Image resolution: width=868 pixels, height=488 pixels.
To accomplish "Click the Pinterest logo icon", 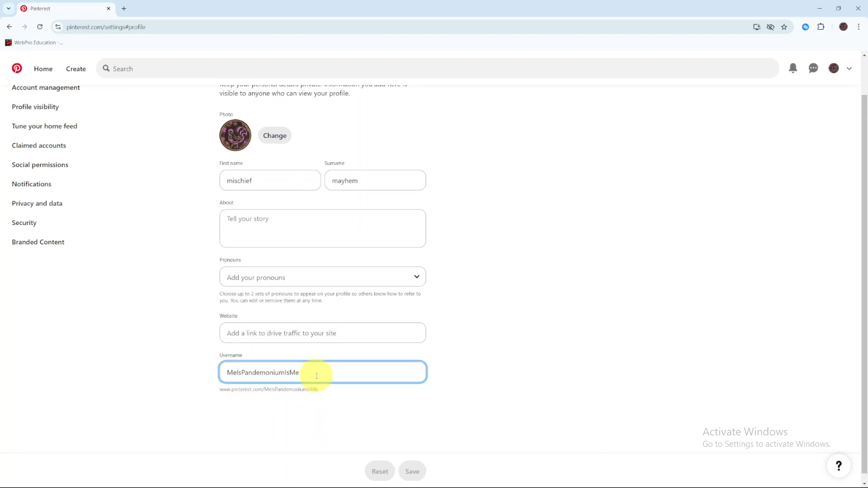I will click(x=17, y=68).
